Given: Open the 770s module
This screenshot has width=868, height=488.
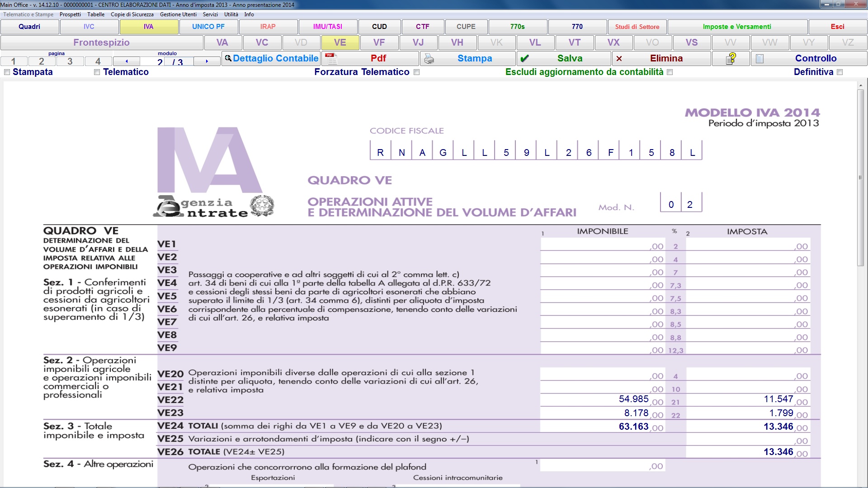Looking at the screenshot, I should point(518,27).
